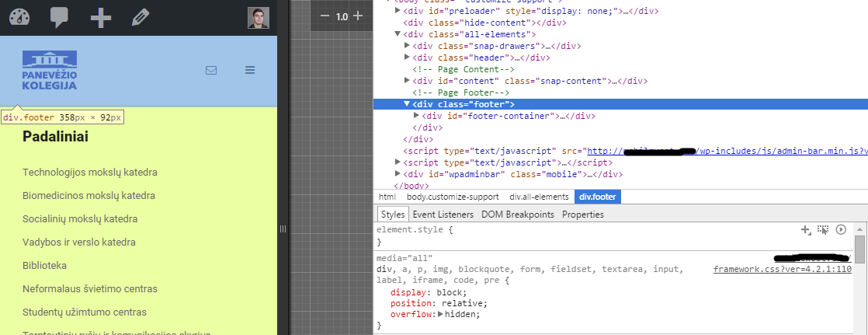Switch to the Event Listeners tab
The image size is (868, 335).
point(443,214)
